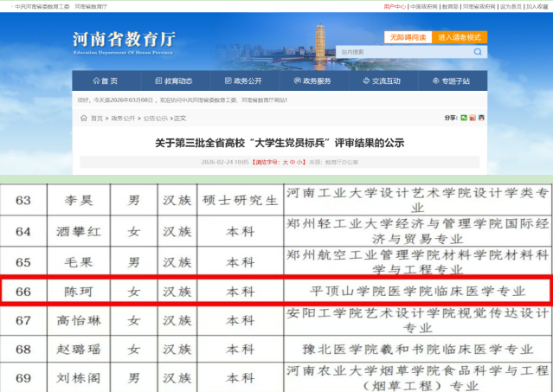The width and height of the screenshot is (553, 392).
Task: Enter the 进入适老模式 senior mode
Action: point(460,37)
